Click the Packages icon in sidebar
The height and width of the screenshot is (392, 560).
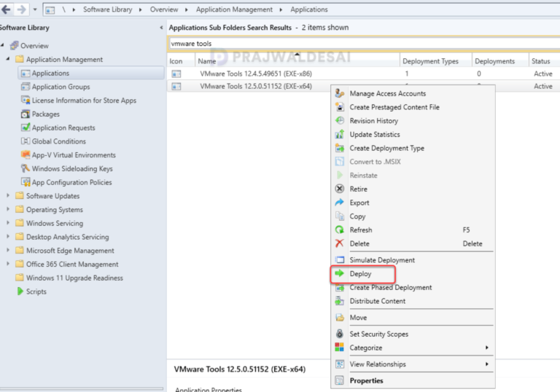click(26, 114)
